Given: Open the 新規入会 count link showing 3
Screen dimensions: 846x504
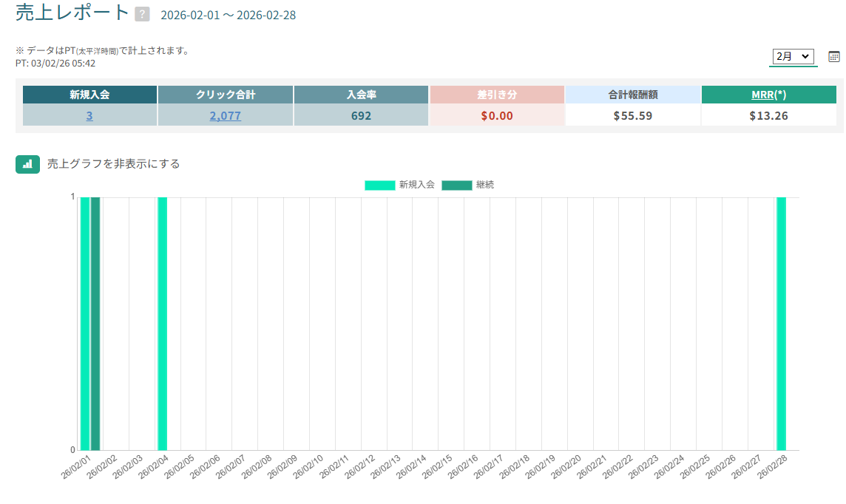Looking at the screenshot, I should [x=89, y=115].
